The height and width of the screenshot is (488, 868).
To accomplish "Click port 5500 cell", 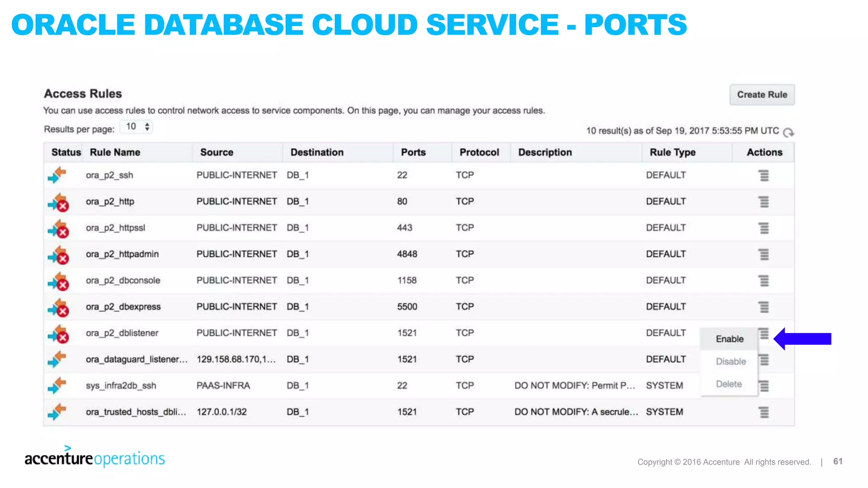I will click(x=407, y=307).
